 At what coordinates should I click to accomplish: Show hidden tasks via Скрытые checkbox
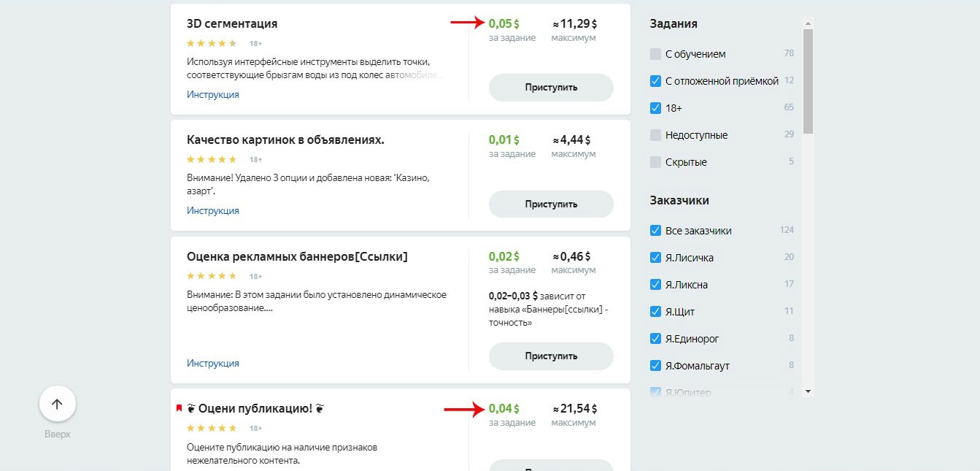pyautogui.click(x=655, y=162)
